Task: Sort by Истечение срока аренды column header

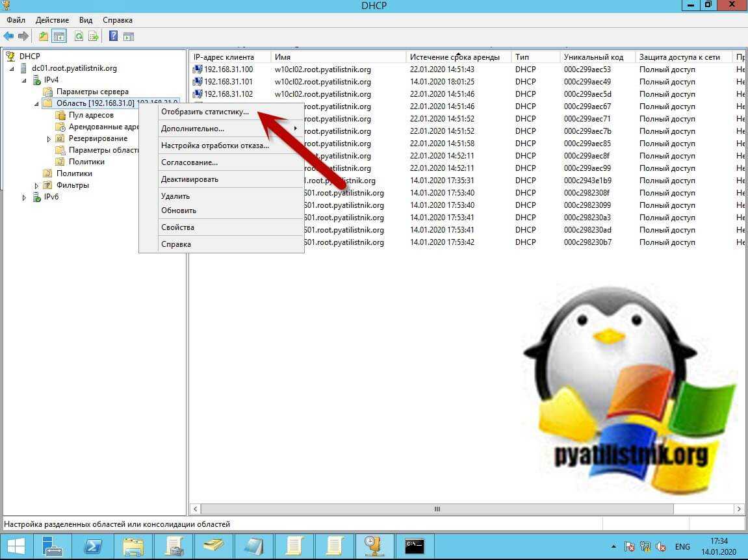Action: point(455,57)
